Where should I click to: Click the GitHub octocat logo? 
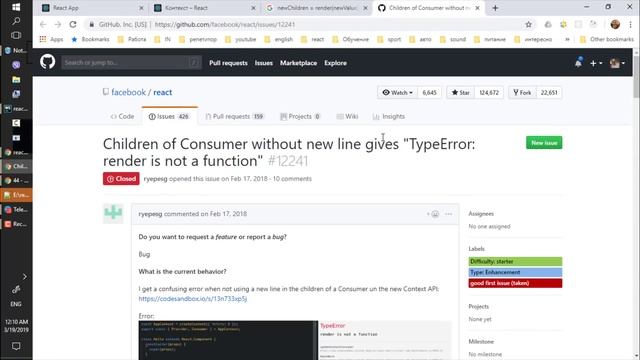point(48,62)
